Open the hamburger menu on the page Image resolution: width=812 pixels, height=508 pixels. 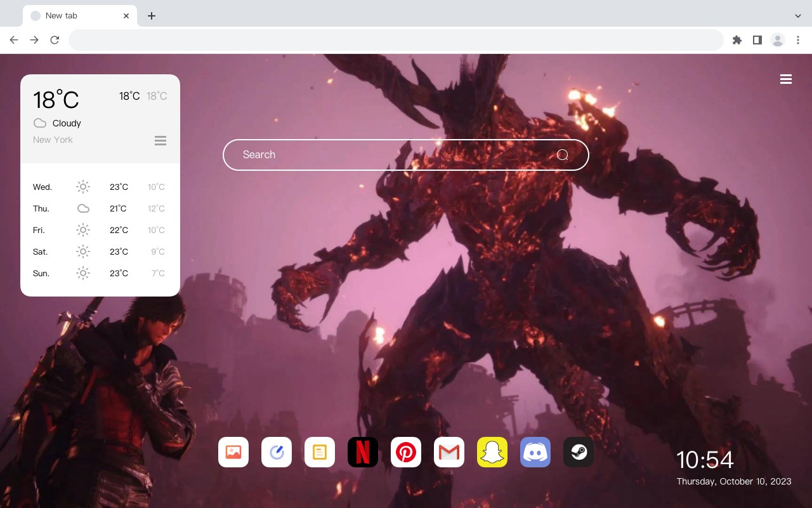click(x=786, y=79)
